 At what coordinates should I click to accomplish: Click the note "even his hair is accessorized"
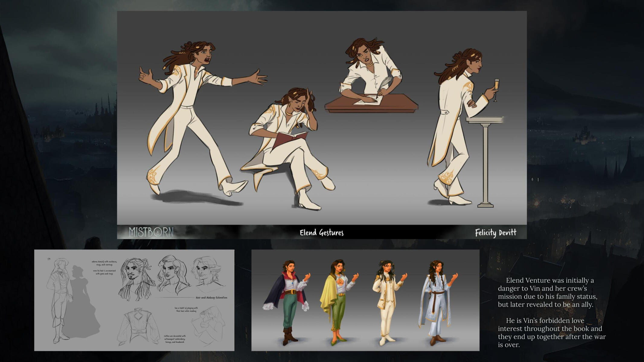104,272
